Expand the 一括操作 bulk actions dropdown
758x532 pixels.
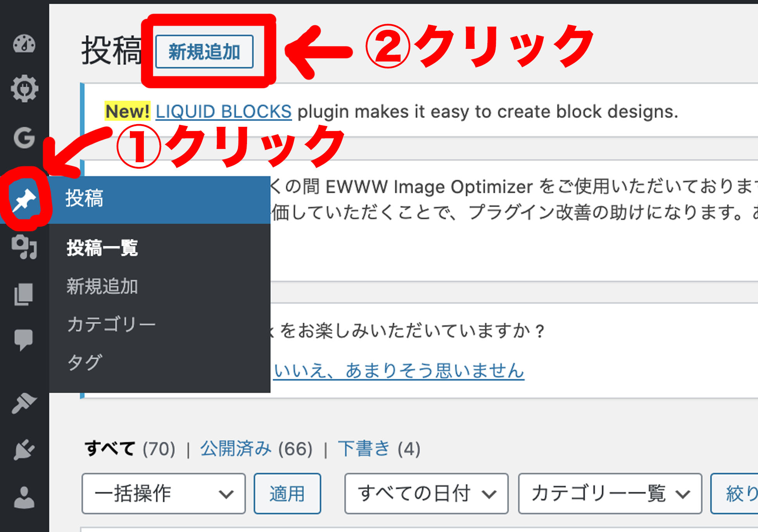click(x=163, y=494)
